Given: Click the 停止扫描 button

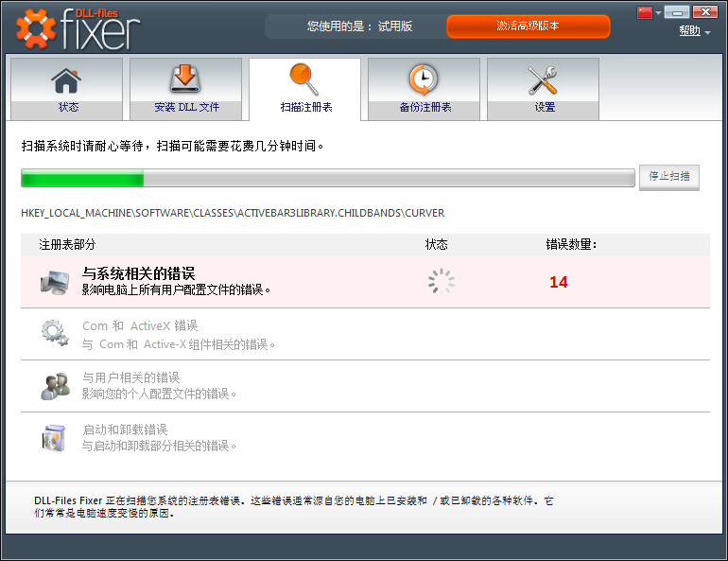Looking at the screenshot, I should tap(669, 177).
